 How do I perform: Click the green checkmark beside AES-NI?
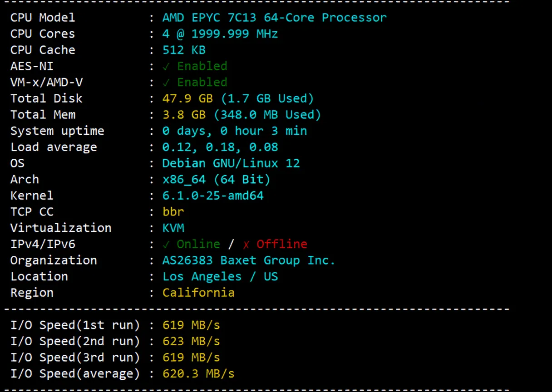166,66
